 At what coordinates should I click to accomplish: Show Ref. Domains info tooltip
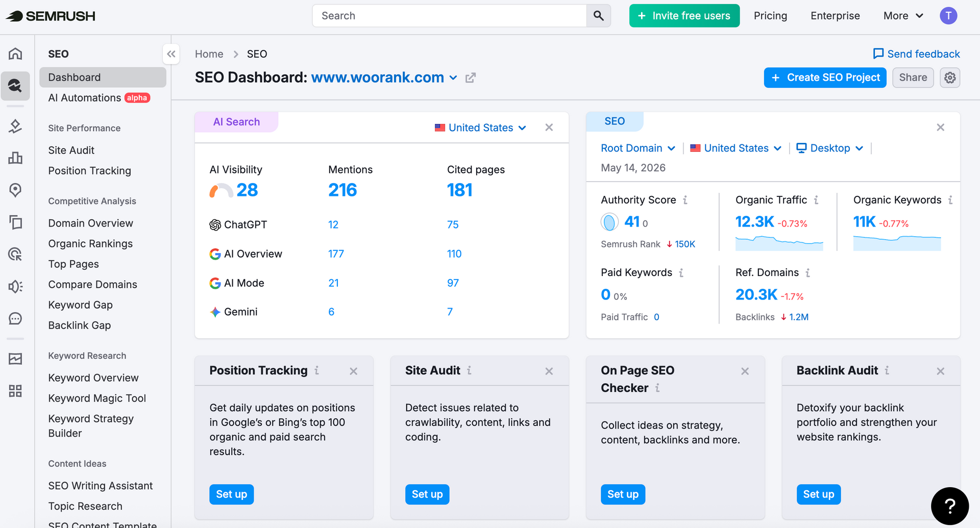(807, 273)
